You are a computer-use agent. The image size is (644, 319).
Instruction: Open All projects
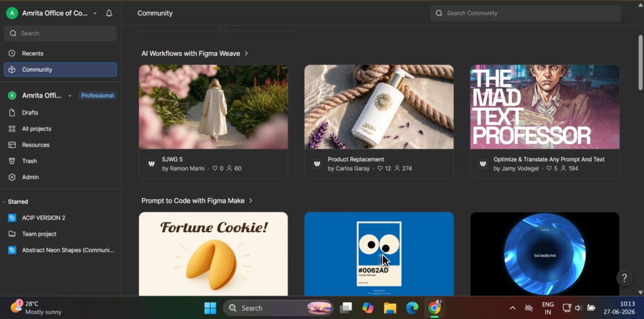[60, 128]
